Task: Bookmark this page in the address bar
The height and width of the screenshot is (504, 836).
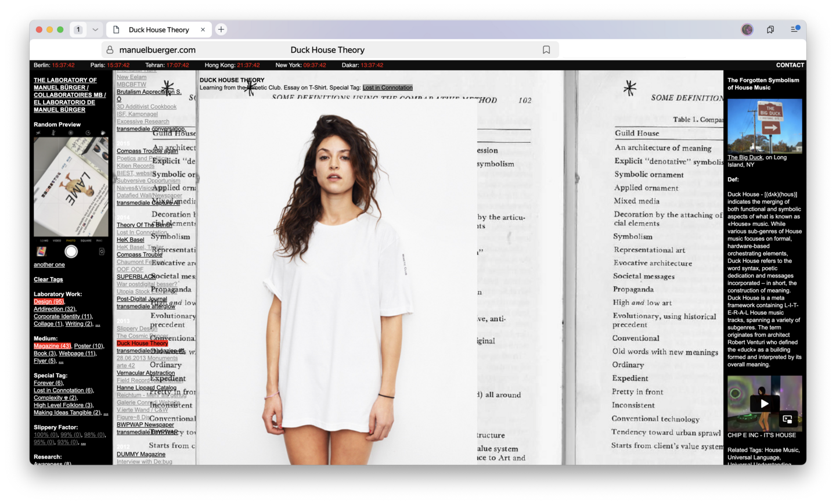Action: [546, 50]
